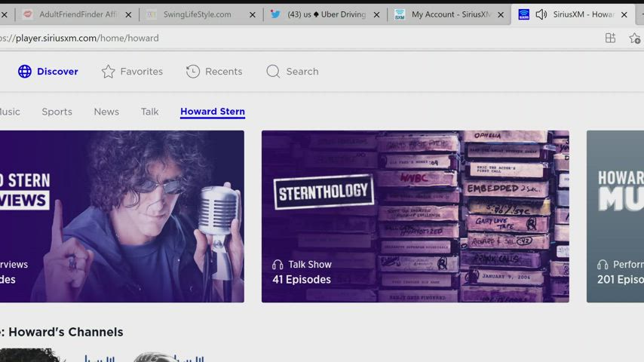Close the Uber Driving Twitter tab
The image size is (644, 362).
[x=376, y=15]
